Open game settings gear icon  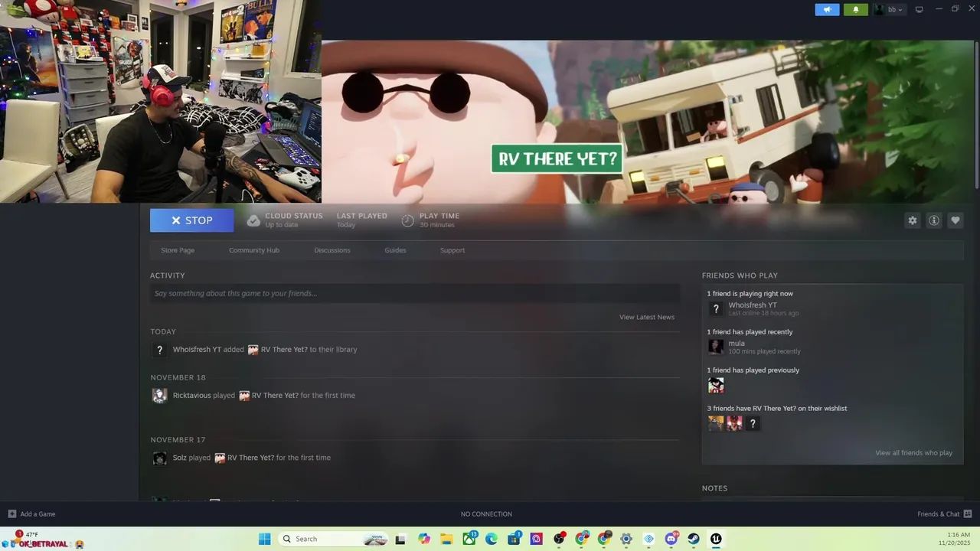913,220
